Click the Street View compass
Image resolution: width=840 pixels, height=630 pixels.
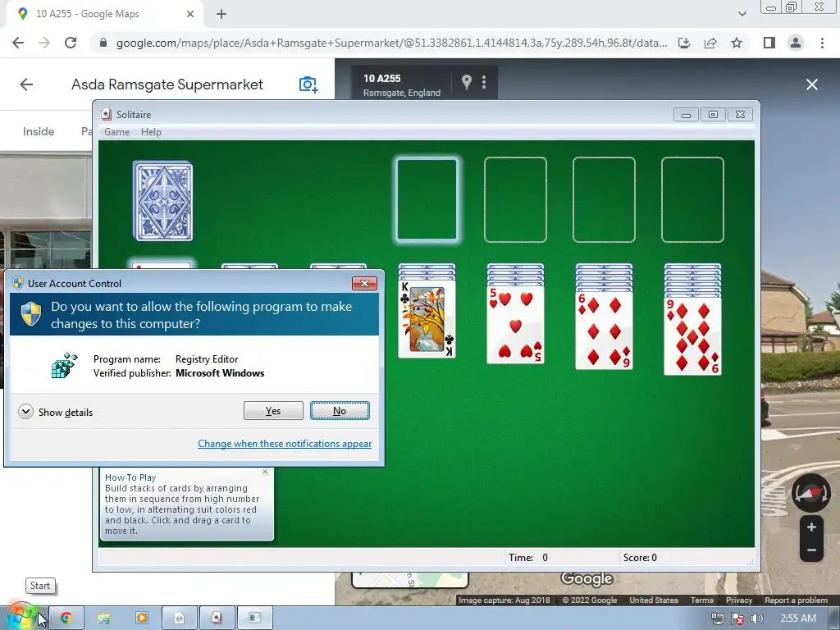coord(811,492)
